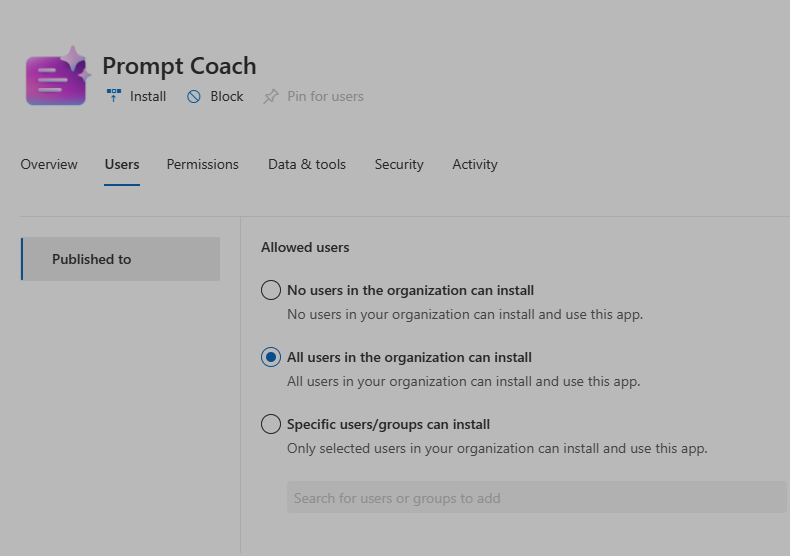The width and height of the screenshot is (790, 556).
Task: Click the Block button label
Action: click(x=227, y=96)
